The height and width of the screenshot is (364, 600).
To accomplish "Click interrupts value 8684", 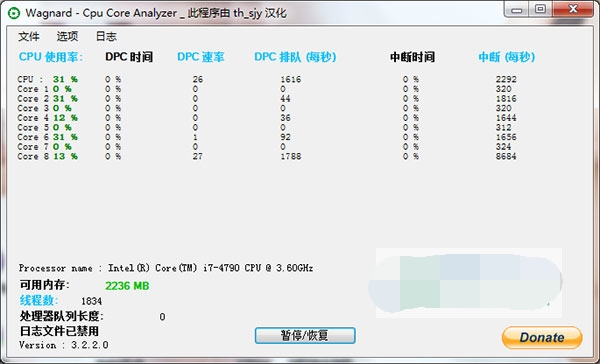I will [x=506, y=156].
